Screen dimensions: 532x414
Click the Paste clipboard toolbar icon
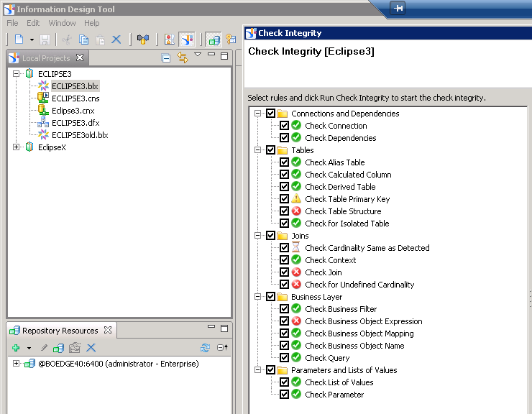click(100, 40)
